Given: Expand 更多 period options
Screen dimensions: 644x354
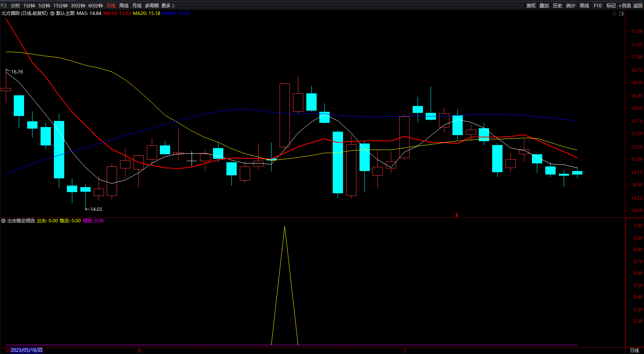Looking at the screenshot, I should [x=168, y=5].
